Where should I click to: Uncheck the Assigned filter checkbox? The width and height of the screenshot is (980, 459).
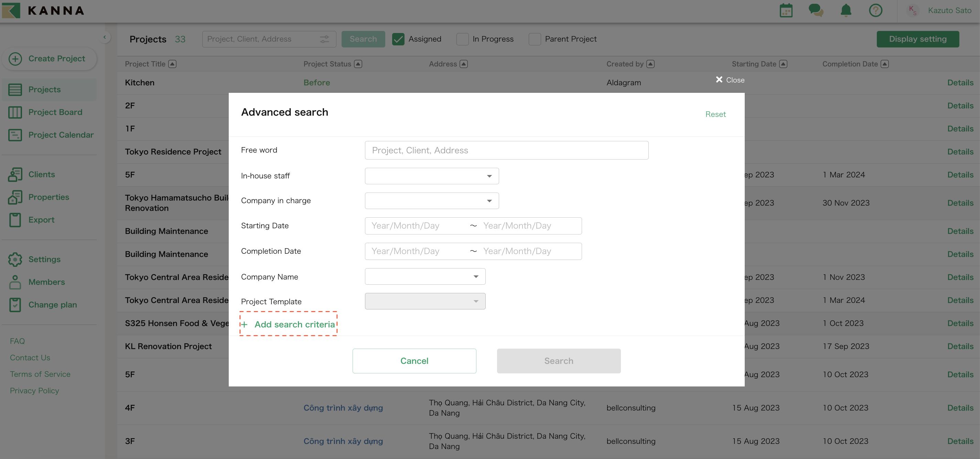[398, 39]
